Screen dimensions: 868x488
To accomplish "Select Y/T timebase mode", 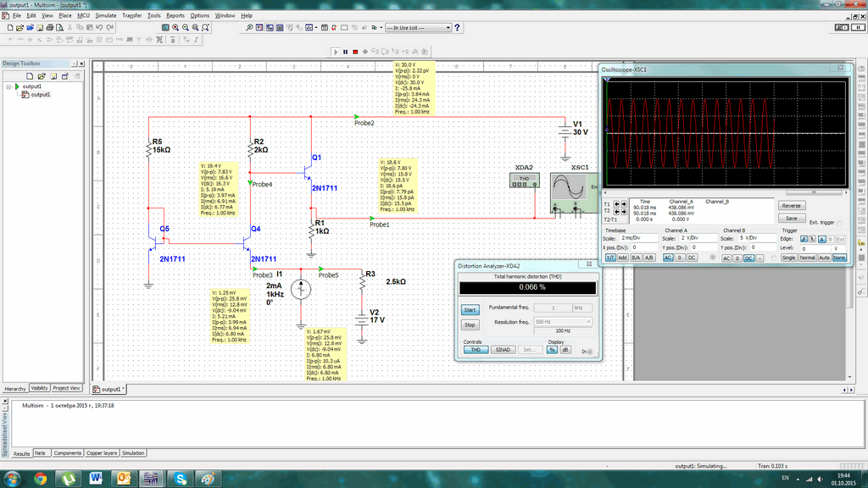I will point(609,258).
